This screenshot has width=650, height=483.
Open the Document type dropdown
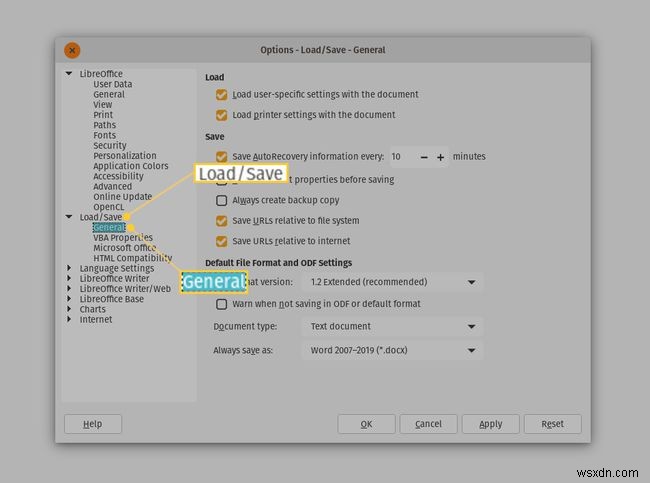pyautogui.click(x=393, y=326)
